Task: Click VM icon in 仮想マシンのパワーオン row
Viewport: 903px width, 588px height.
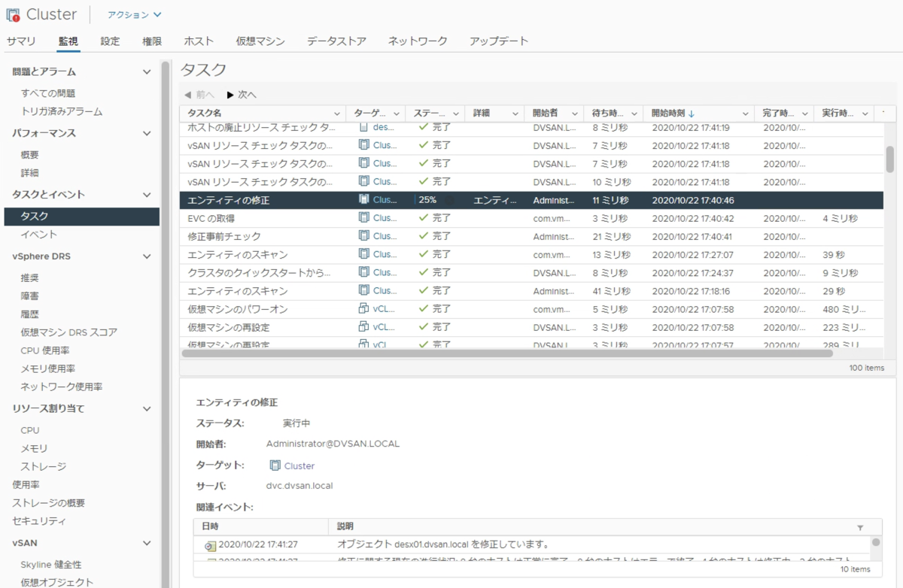Action: click(x=364, y=309)
